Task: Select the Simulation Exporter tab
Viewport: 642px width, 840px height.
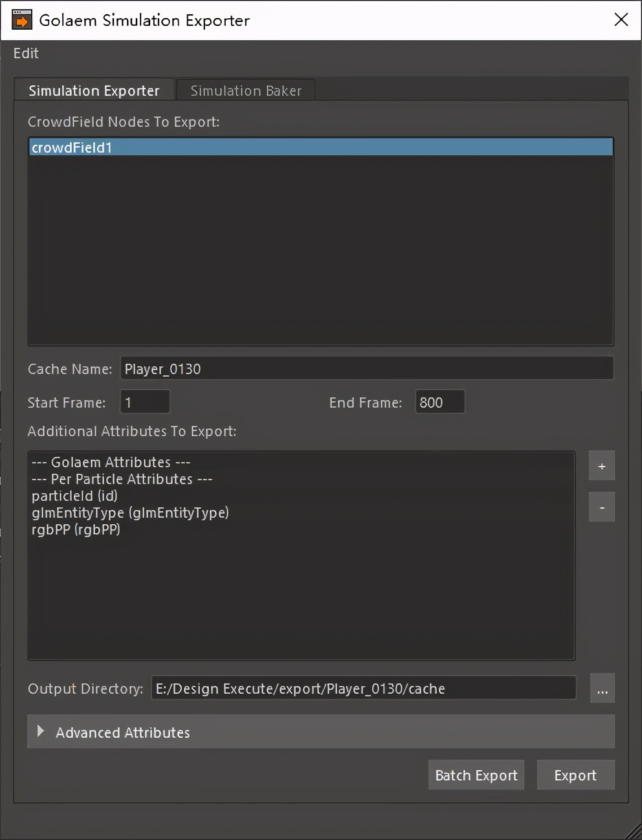Action: tap(94, 91)
